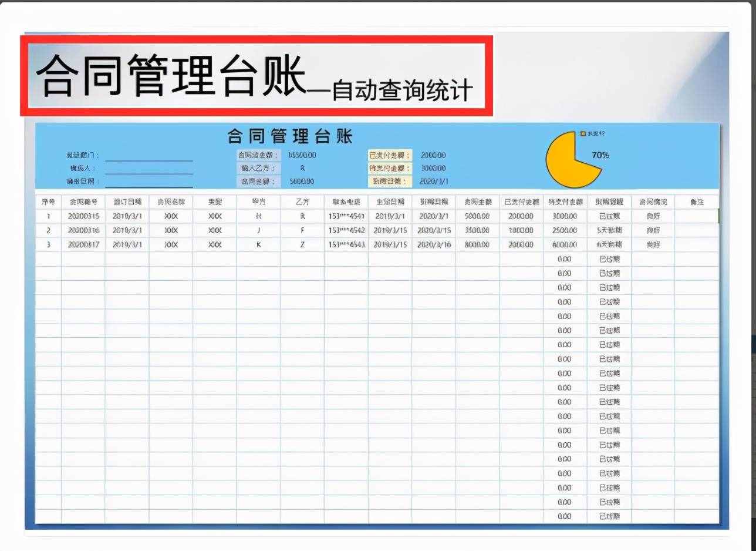Select the 序号 column header

(x=48, y=201)
